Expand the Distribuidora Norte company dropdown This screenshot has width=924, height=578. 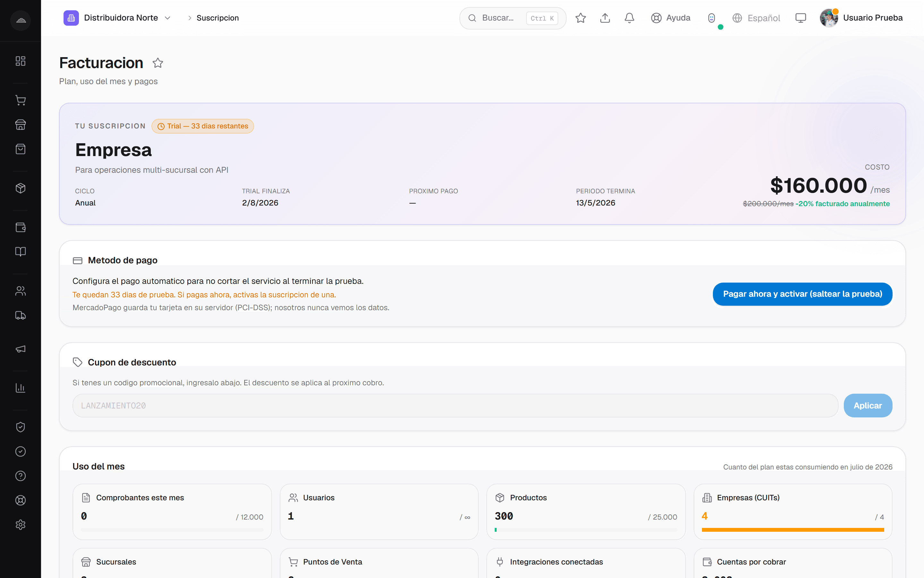point(167,18)
